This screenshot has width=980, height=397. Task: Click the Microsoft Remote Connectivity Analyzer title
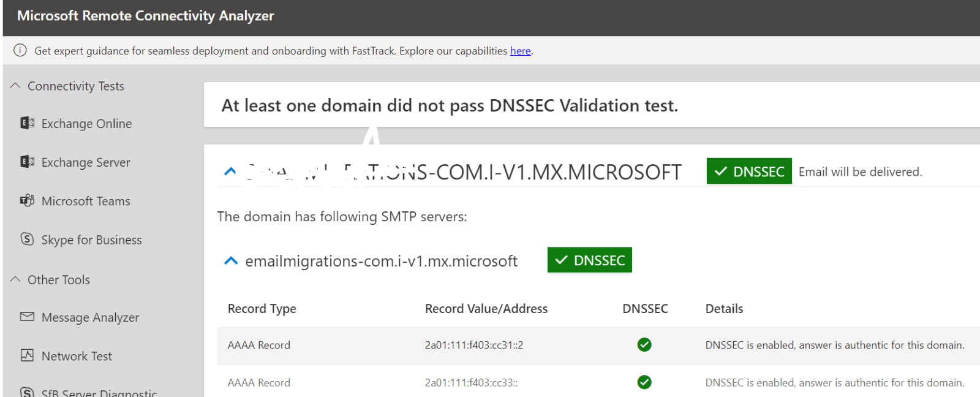coord(146,16)
